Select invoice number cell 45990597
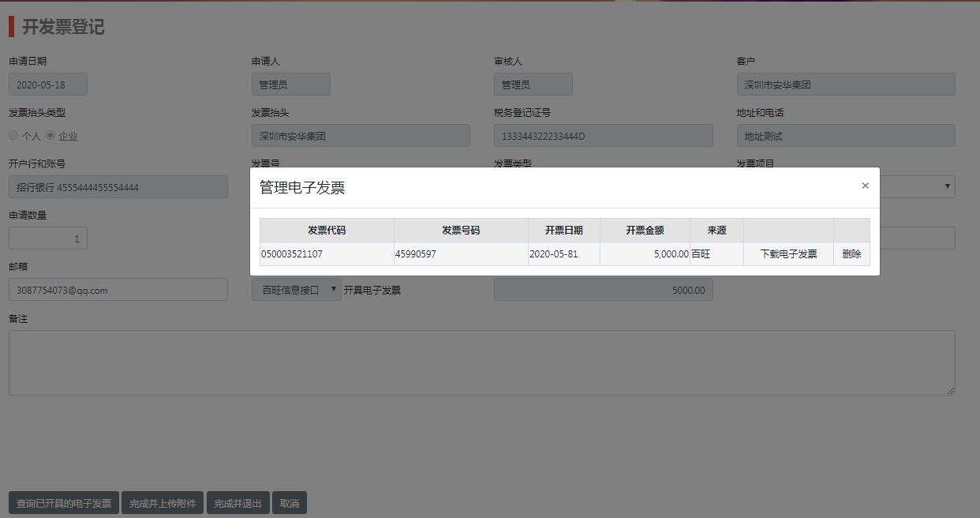The width and height of the screenshot is (980, 518). click(461, 254)
